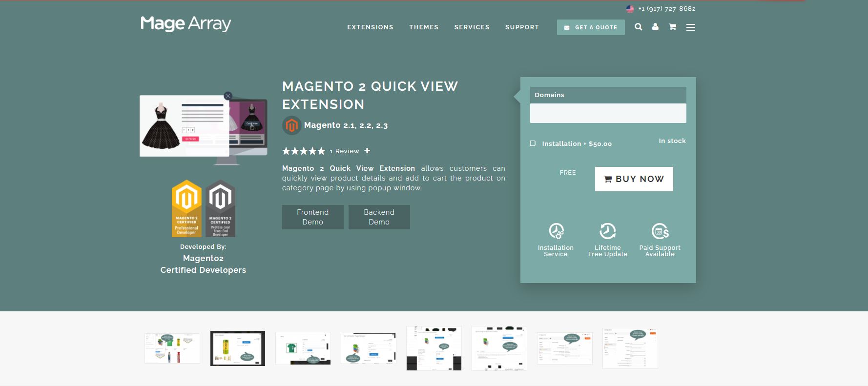
Task: Open the seventh configuration screenshot thumbnail
Action: coord(565,348)
